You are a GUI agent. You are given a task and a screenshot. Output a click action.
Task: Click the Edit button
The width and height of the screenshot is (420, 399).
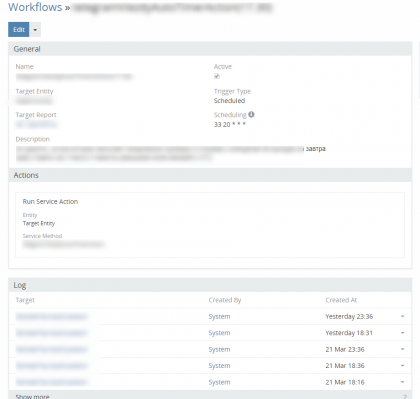point(19,30)
